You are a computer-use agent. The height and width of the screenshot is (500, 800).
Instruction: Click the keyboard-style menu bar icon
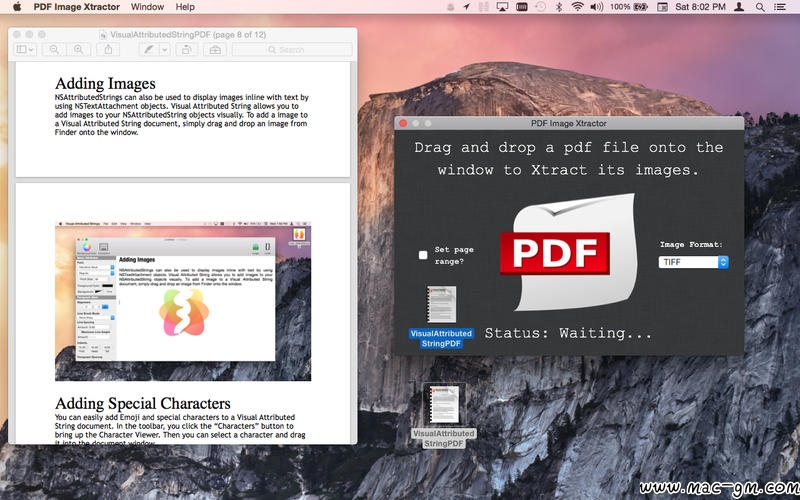521,7
